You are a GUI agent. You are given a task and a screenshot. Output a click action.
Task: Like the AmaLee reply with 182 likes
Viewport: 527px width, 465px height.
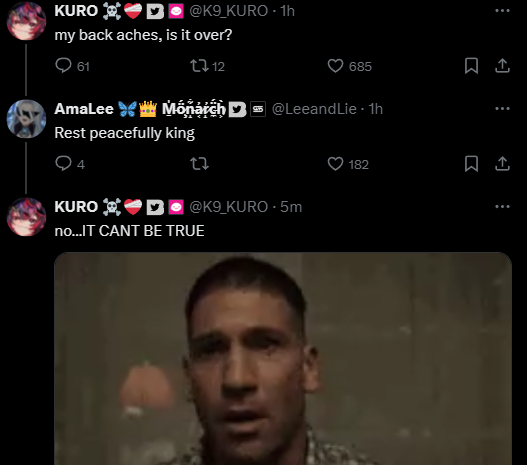coord(335,164)
